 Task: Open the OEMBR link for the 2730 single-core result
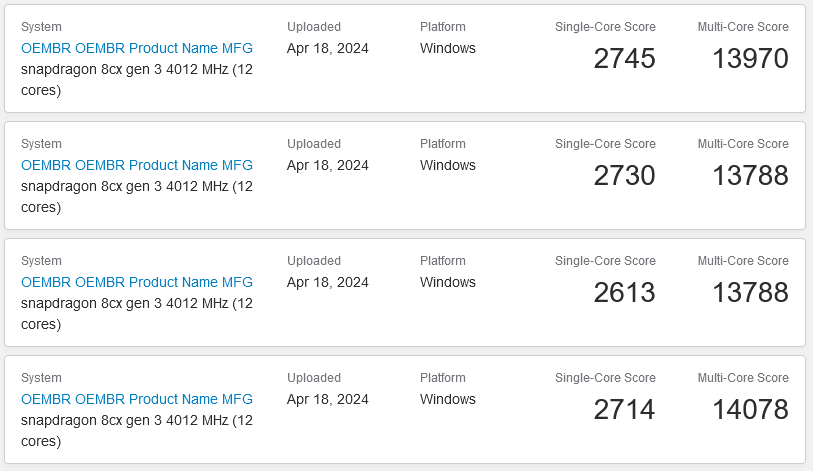[137, 165]
